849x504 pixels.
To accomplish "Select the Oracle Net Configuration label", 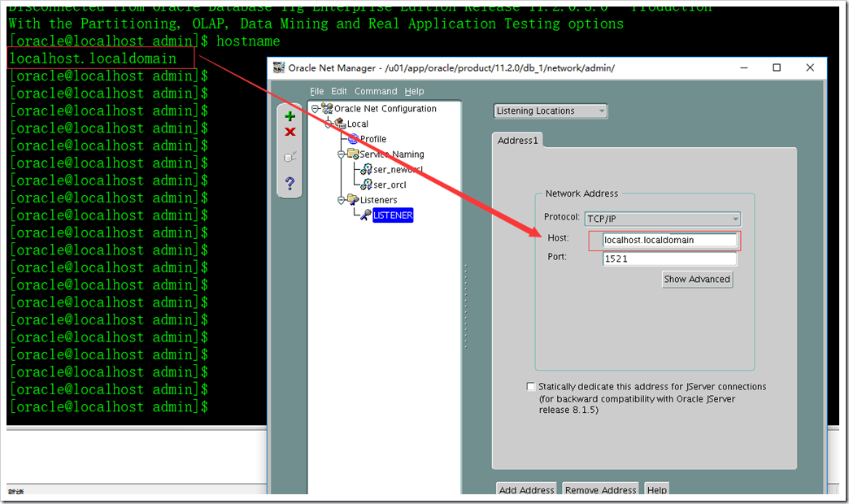I will [385, 108].
